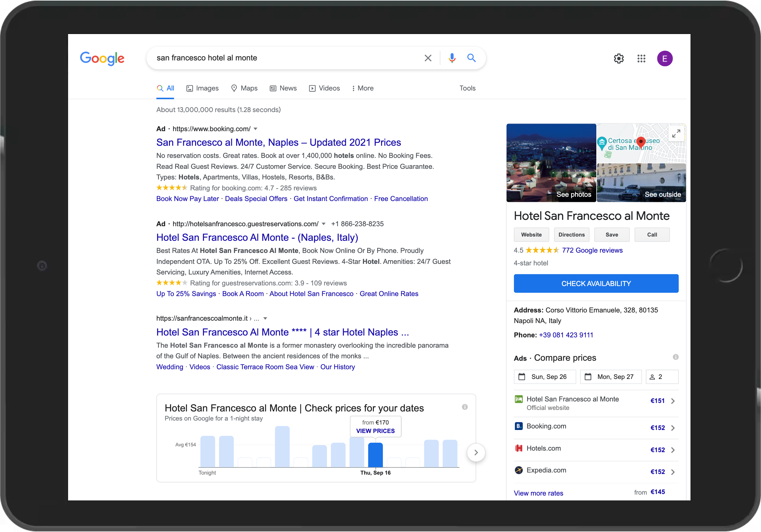Expand the map with the fullscreen arrows icon
Screen dimensions: 761x532
[676, 134]
